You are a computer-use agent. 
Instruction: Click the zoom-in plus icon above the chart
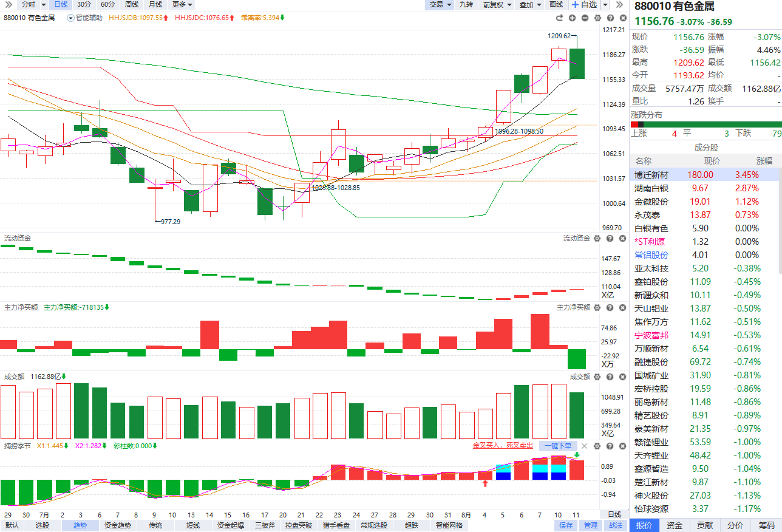[573, 18]
